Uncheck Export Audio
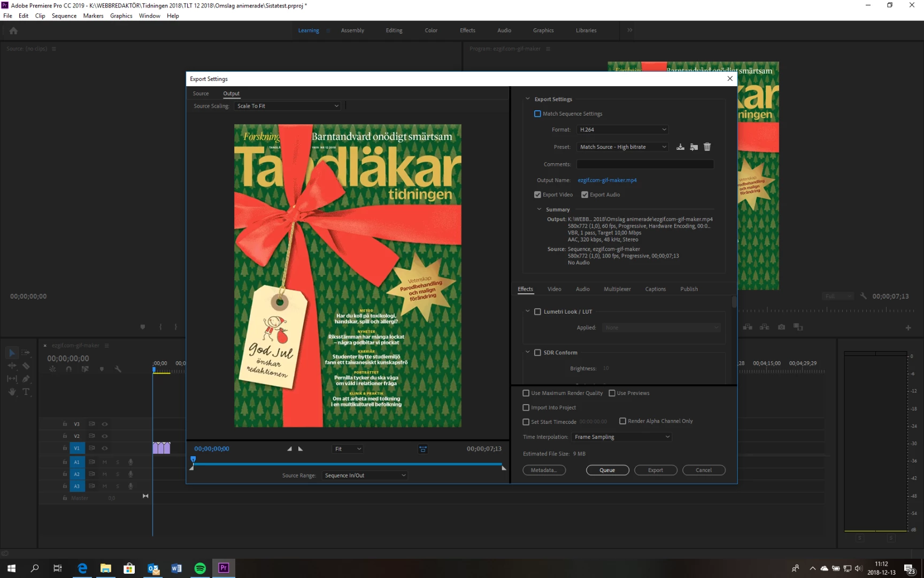924x578 pixels. tap(584, 195)
